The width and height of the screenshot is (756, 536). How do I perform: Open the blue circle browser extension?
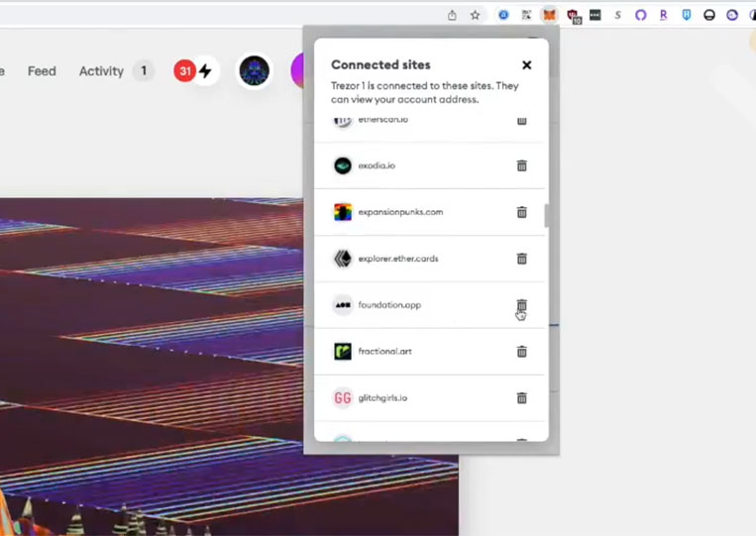coord(503,15)
